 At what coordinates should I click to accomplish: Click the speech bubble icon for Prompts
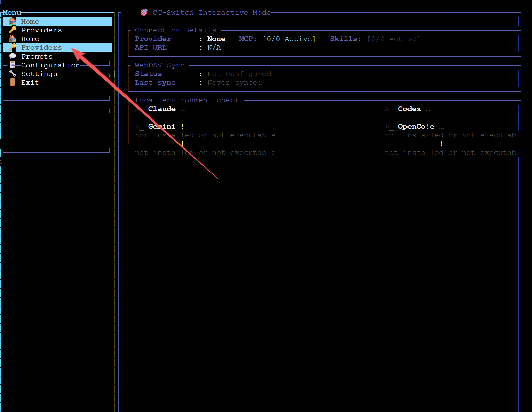(x=13, y=56)
